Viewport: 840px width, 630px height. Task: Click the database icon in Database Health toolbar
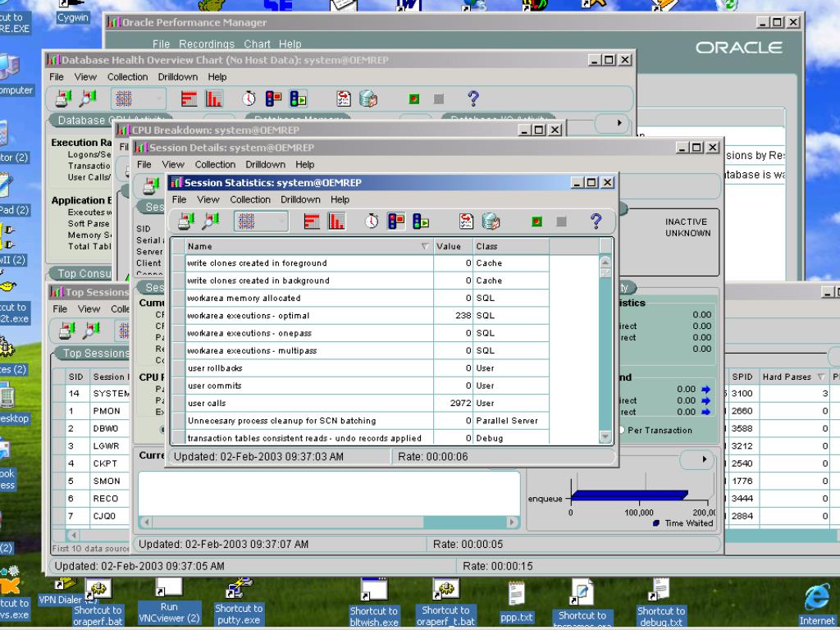[x=368, y=98]
